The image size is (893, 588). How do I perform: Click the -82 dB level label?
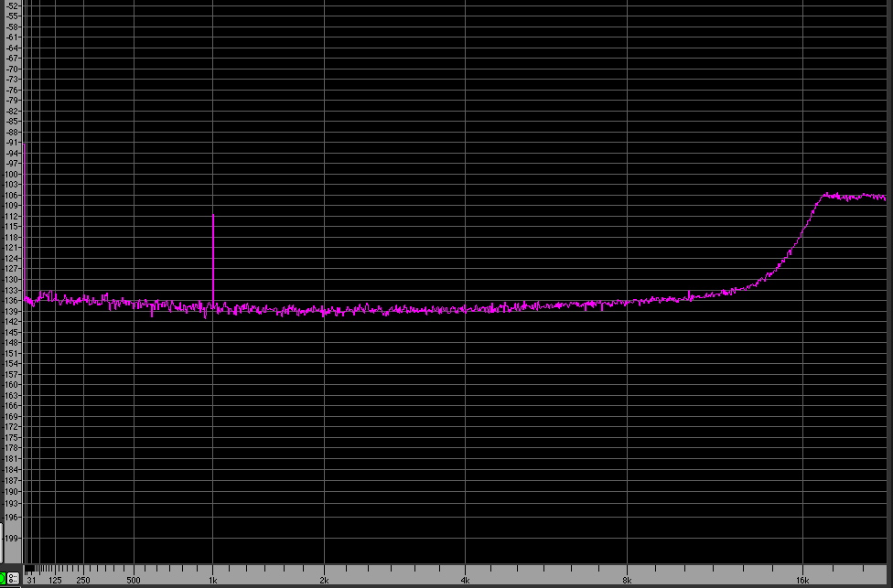pos(11,111)
